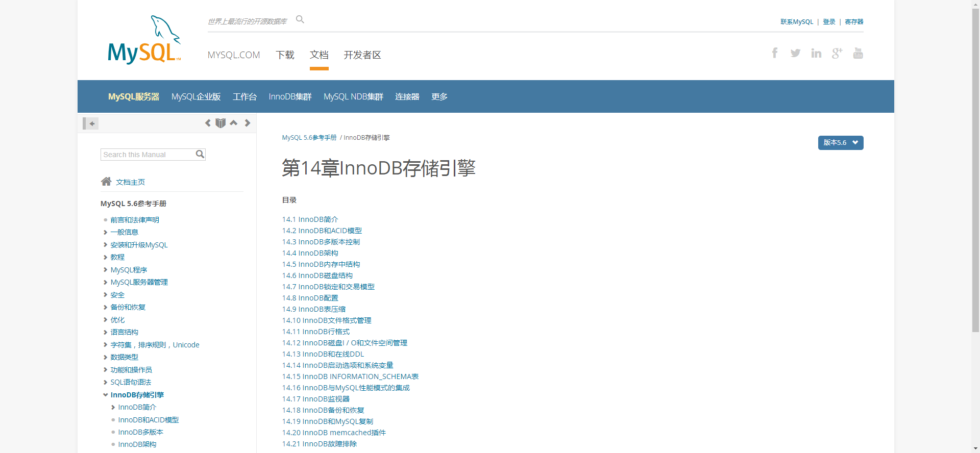Open the 开发者区 top navigation tab
This screenshot has height=453, width=980.
[362, 55]
